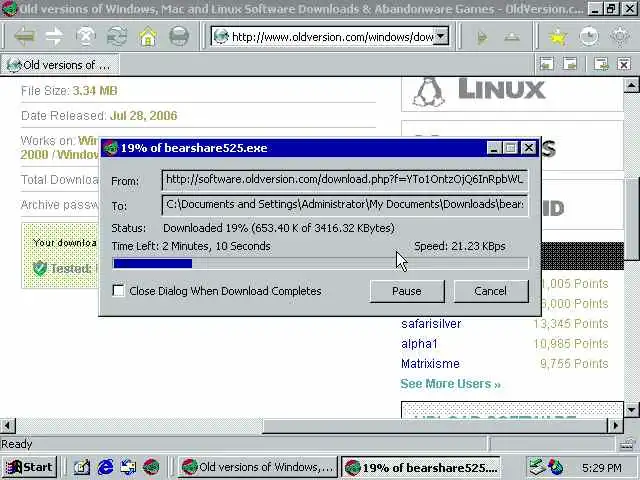Click the Print page toolbar icon

(x=179, y=37)
